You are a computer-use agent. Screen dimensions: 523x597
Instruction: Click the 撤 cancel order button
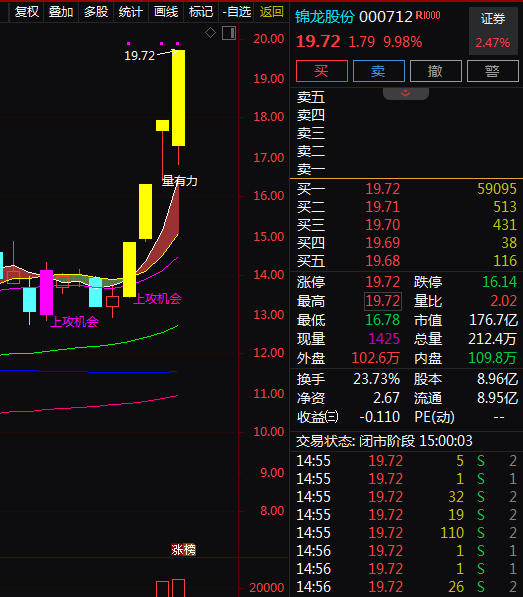tap(436, 71)
